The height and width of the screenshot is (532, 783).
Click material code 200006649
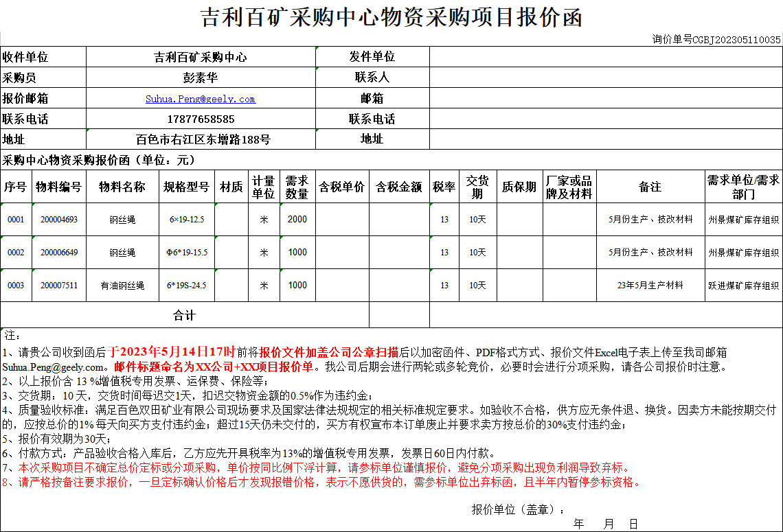(59, 253)
